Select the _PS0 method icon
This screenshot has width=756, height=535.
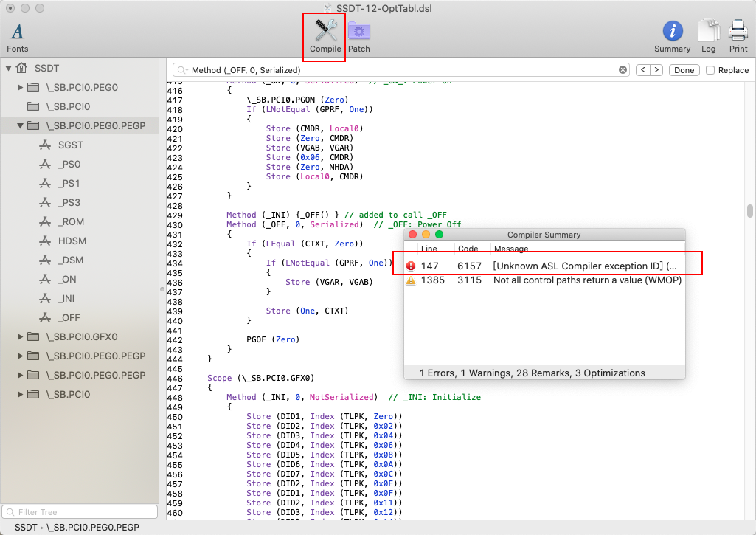45,164
